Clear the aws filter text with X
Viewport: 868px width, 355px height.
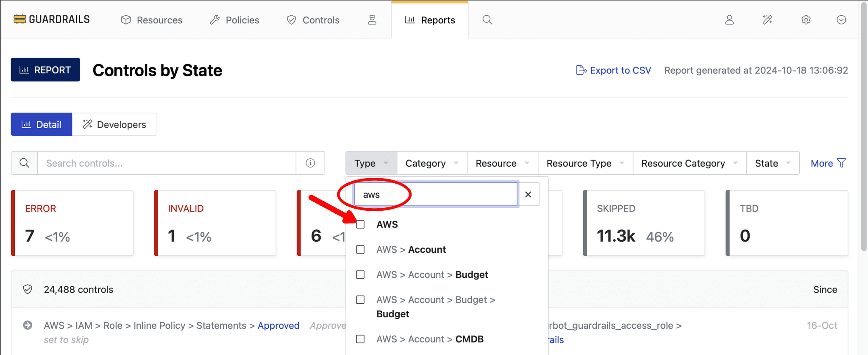click(x=528, y=194)
